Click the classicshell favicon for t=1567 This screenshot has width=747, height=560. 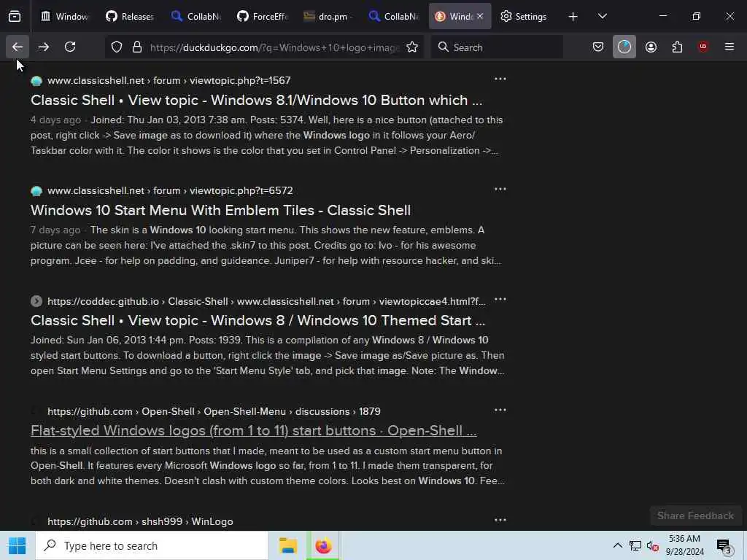point(36,81)
